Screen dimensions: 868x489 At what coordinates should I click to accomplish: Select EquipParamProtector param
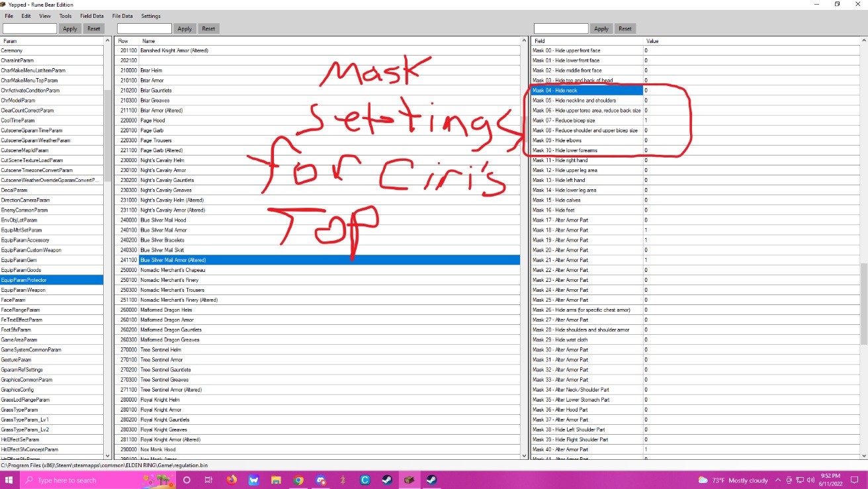click(x=52, y=280)
